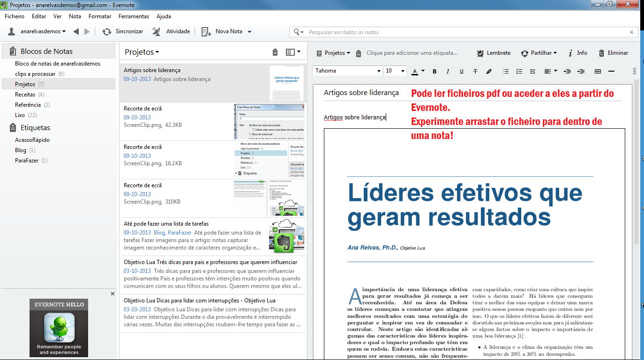Screen dimensions: 644x360
Task: Select the clips a processar notebook
Action: (39, 74)
